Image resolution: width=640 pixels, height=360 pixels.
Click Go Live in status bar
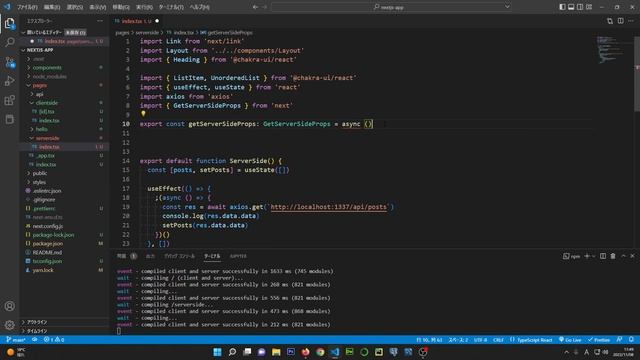click(570, 340)
